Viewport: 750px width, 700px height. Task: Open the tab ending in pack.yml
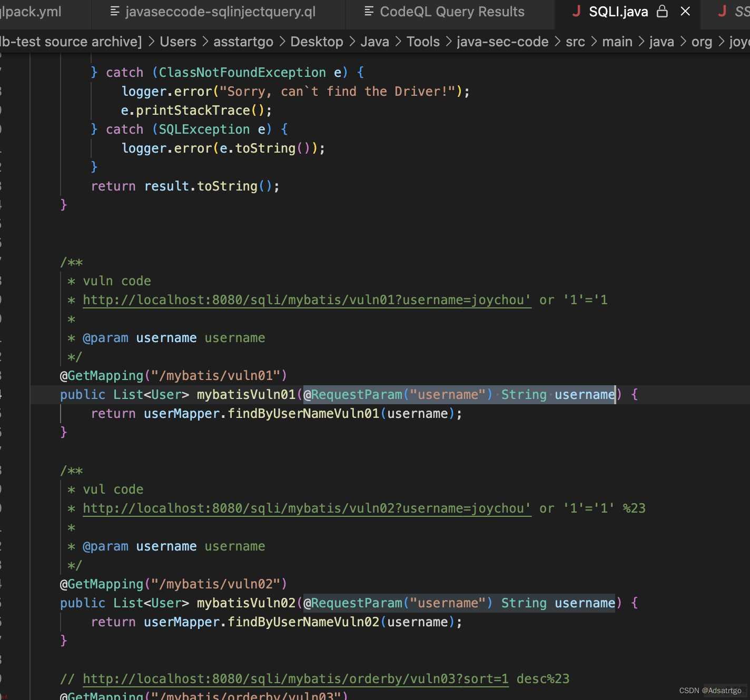[x=31, y=12]
